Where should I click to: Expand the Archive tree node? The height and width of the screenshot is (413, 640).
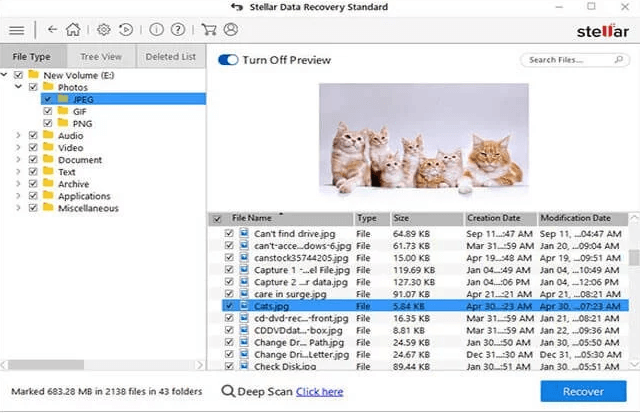(18, 183)
